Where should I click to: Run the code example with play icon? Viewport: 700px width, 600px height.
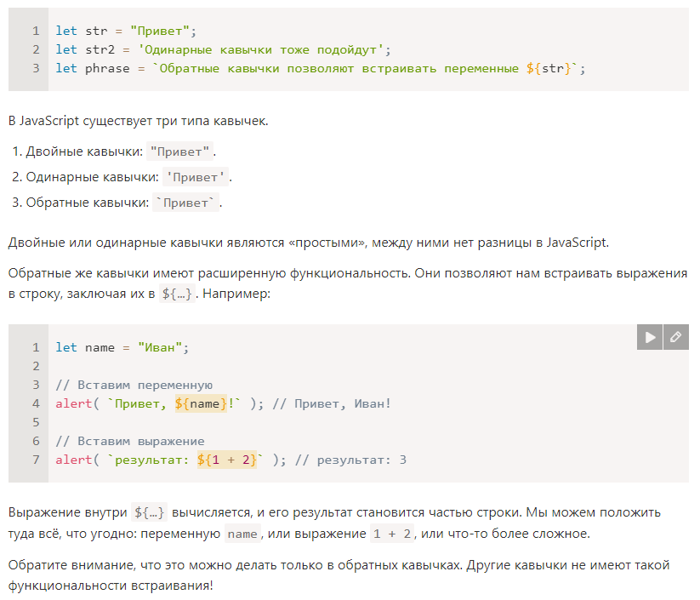point(650,337)
